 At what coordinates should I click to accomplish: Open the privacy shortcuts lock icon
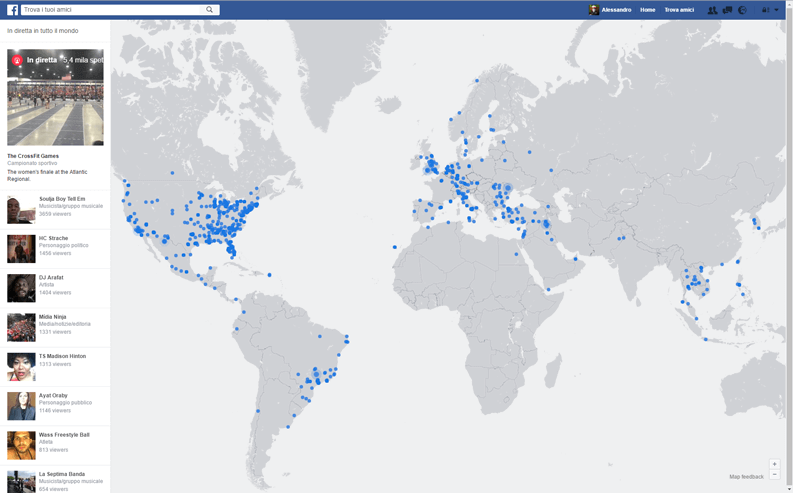pos(765,10)
